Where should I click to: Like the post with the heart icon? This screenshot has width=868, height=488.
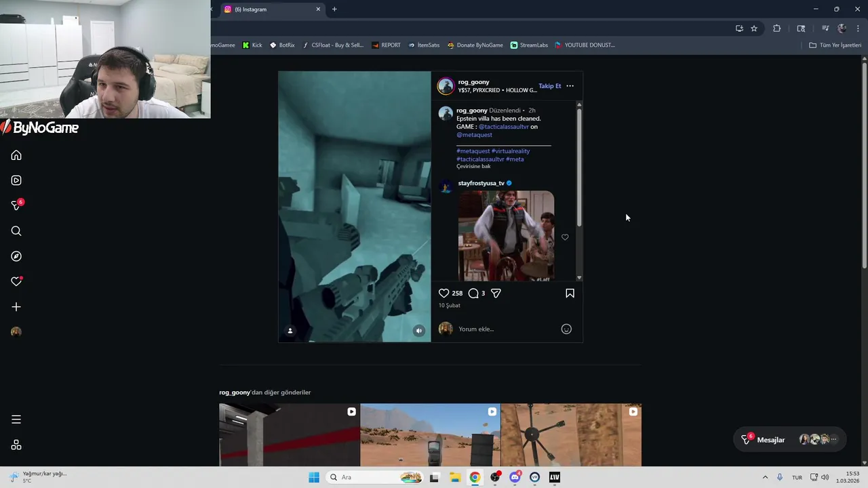[x=443, y=293]
